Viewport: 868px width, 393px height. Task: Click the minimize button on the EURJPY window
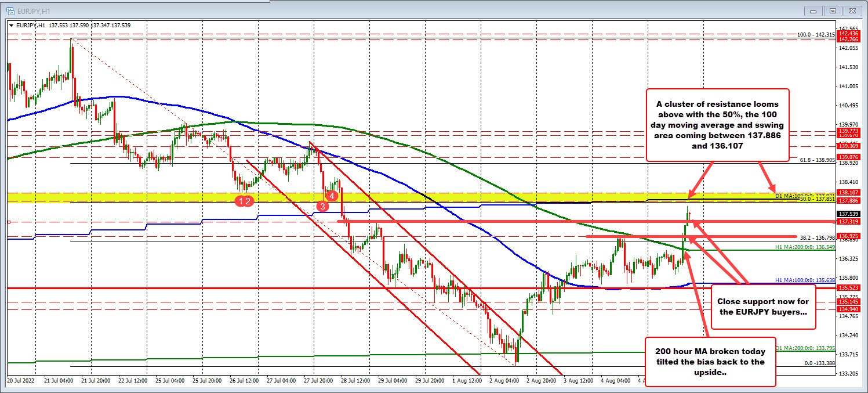click(x=814, y=10)
